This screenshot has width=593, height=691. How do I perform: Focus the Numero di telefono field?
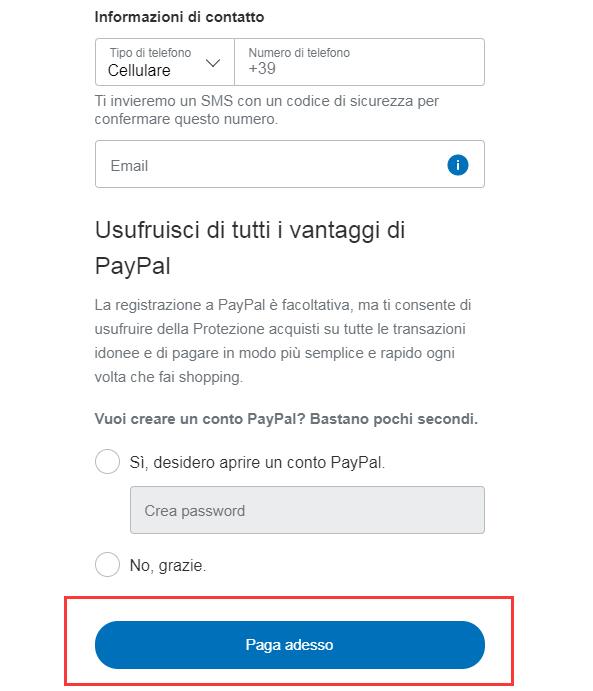click(x=360, y=62)
